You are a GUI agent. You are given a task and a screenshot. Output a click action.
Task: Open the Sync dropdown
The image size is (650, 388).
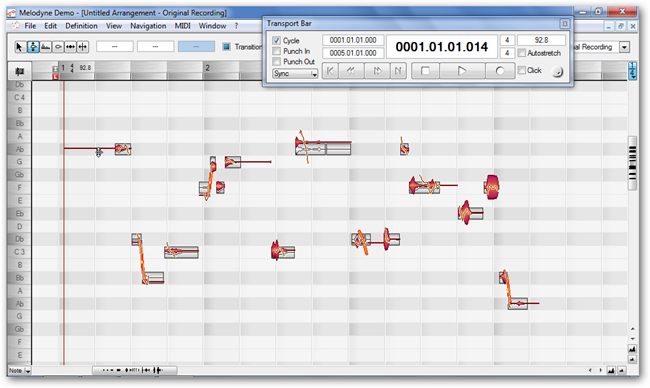pos(295,74)
